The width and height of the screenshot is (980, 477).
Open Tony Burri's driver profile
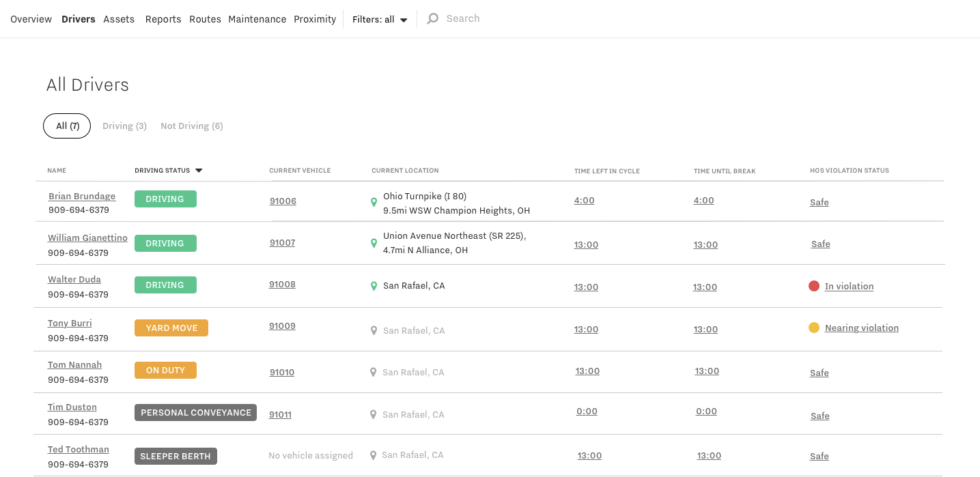(70, 323)
